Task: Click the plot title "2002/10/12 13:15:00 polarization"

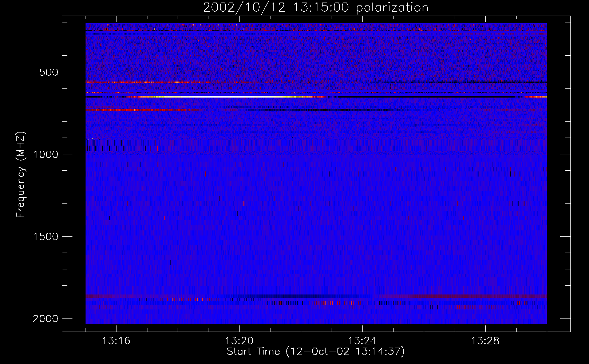Action: point(316,7)
